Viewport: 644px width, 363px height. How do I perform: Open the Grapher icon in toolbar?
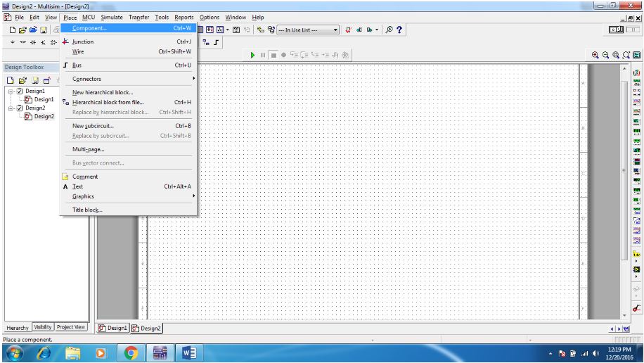[x=220, y=30]
